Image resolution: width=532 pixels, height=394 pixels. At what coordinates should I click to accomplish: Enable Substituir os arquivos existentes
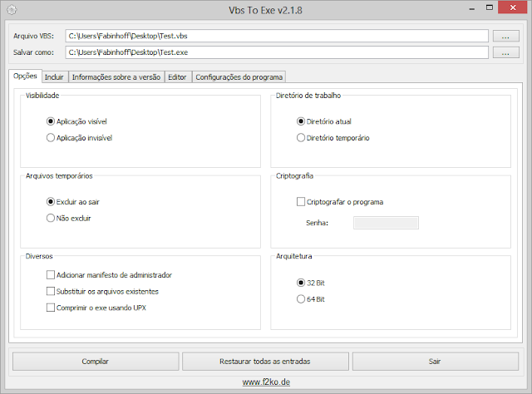[x=51, y=291]
